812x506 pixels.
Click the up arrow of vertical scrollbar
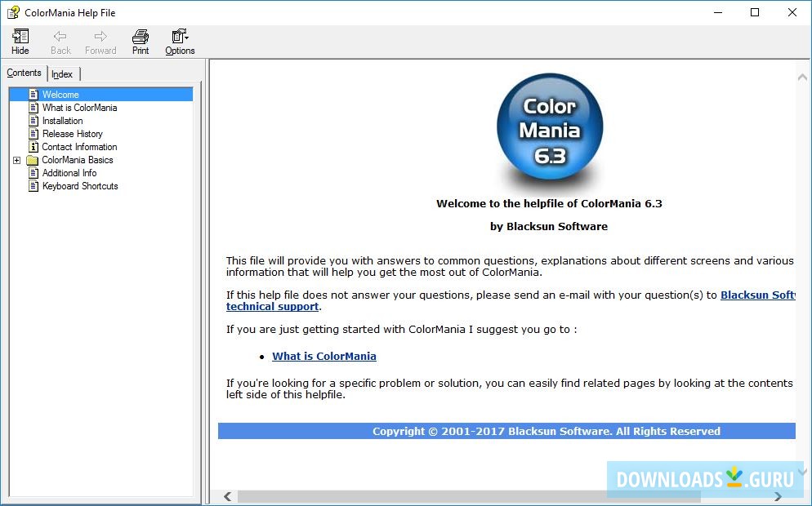[x=802, y=78]
